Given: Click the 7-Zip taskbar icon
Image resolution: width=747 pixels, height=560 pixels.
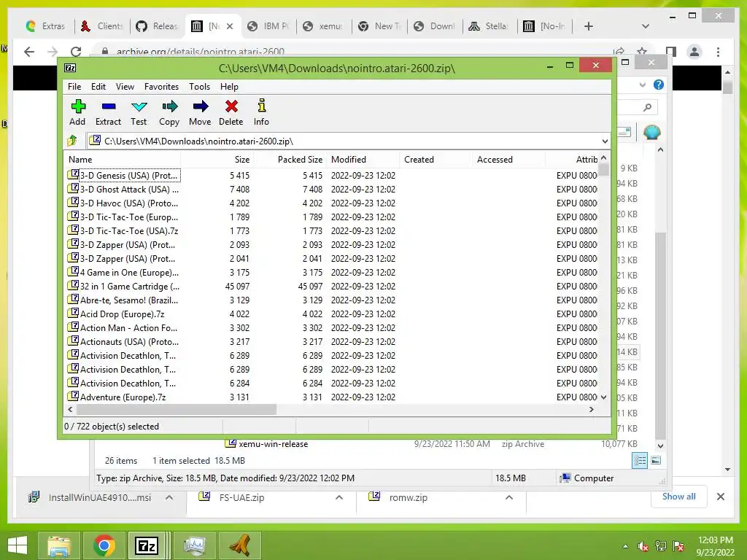Looking at the screenshot, I should 147,545.
